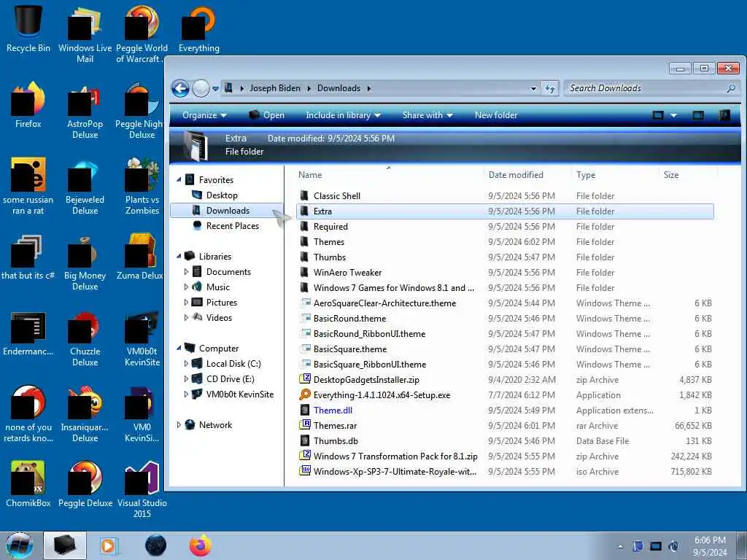Expand the Documents library node
The height and width of the screenshot is (560, 747).
click(x=186, y=272)
